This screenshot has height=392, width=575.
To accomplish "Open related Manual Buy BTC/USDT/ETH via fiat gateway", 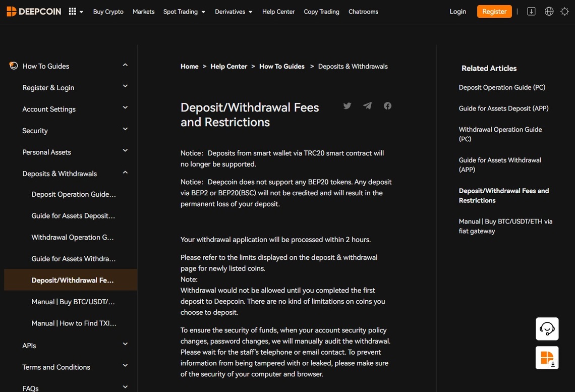I will click(x=505, y=226).
